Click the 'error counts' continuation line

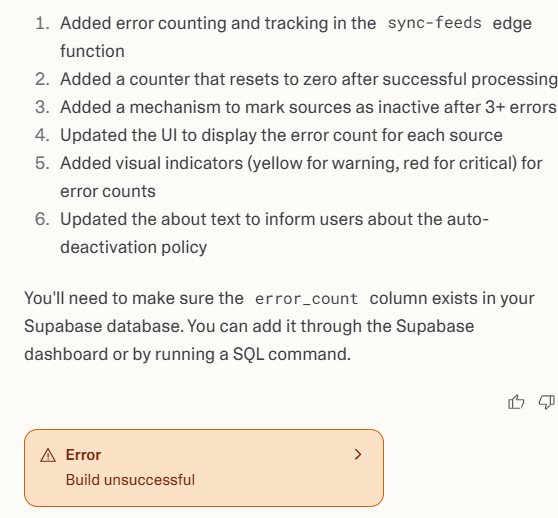(x=108, y=191)
